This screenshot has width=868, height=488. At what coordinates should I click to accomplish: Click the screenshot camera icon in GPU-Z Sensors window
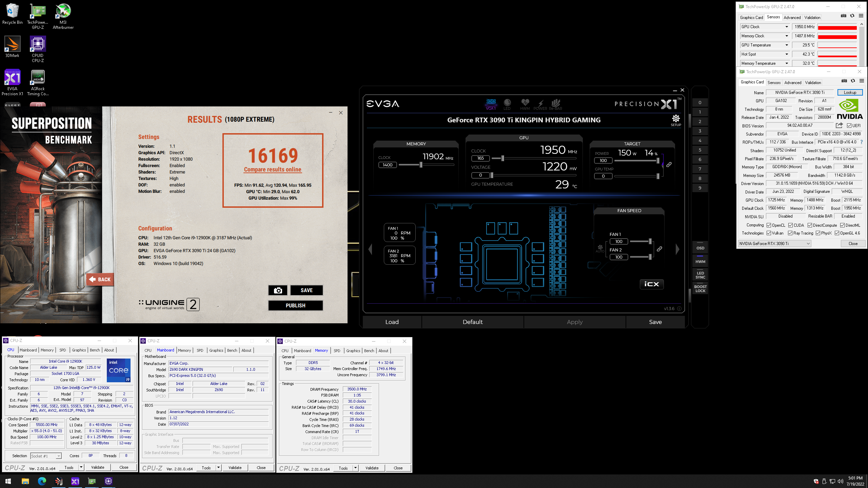click(844, 16)
